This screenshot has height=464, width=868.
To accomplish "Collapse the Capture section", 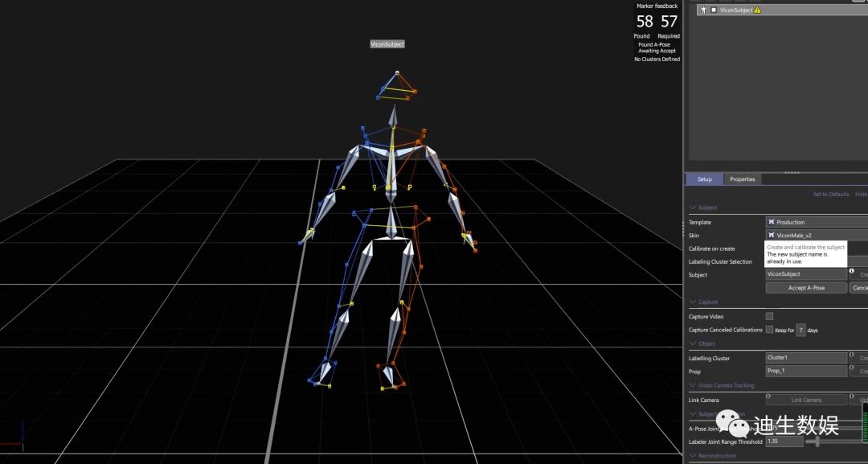I will click(692, 302).
